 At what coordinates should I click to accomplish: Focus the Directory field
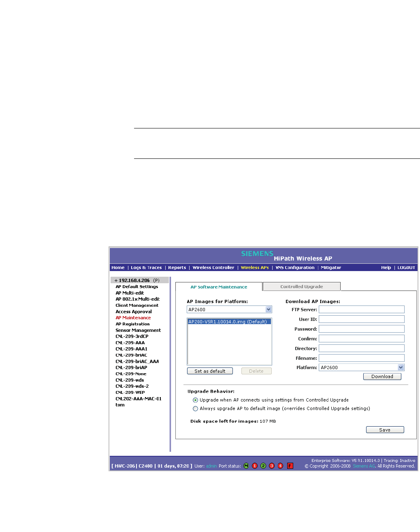(x=362, y=348)
